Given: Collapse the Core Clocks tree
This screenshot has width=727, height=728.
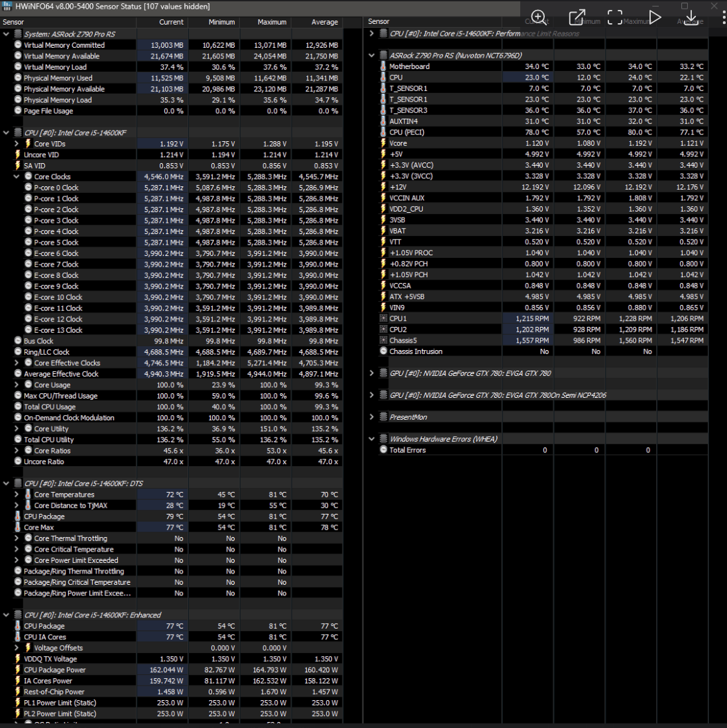Looking at the screenshot, I should [x=17, y=177].
